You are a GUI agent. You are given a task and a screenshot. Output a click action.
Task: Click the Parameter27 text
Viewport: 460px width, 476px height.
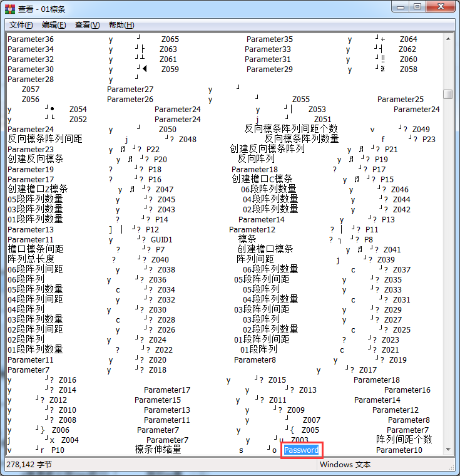pos(130,89)
